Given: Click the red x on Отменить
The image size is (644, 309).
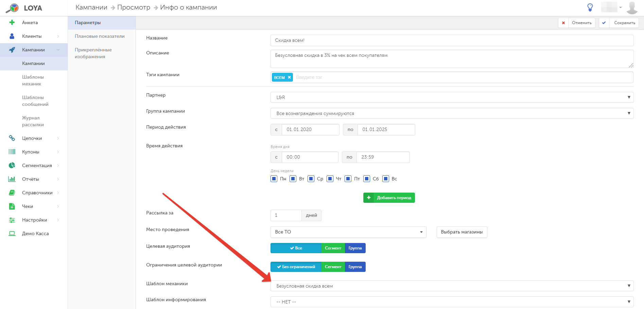Looking at the screenshot, I should pos(563,23).
